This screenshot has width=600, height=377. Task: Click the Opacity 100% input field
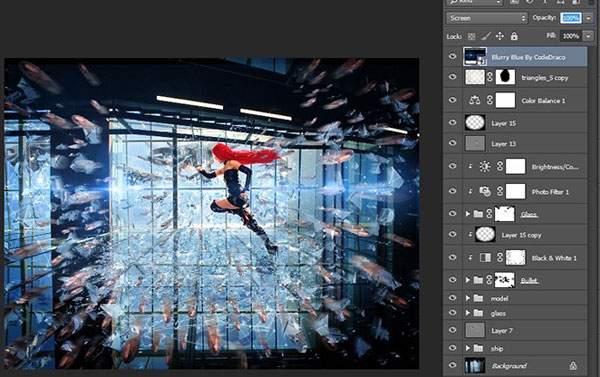click(x=571, y=18)
